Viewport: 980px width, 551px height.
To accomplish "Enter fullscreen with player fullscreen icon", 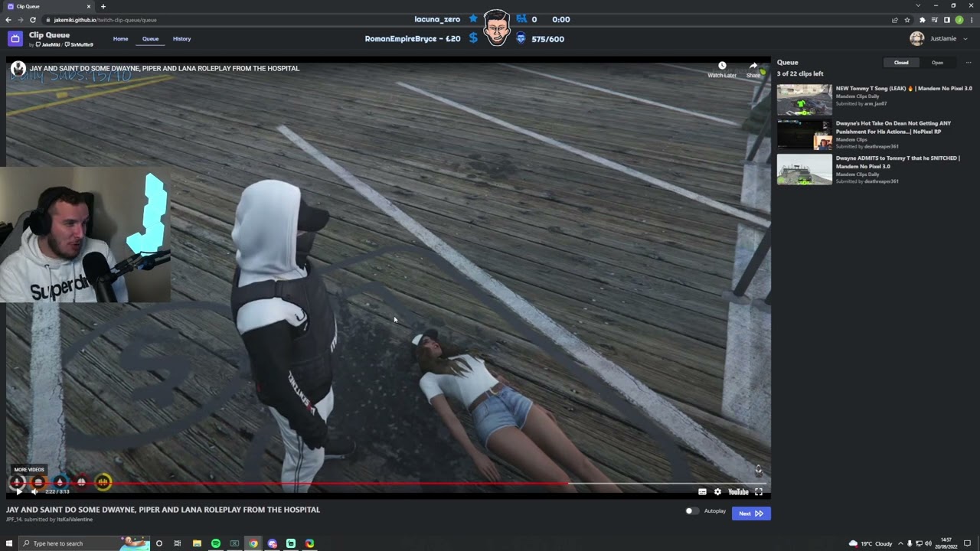I will pyautogui.click(x=759, y=492).
